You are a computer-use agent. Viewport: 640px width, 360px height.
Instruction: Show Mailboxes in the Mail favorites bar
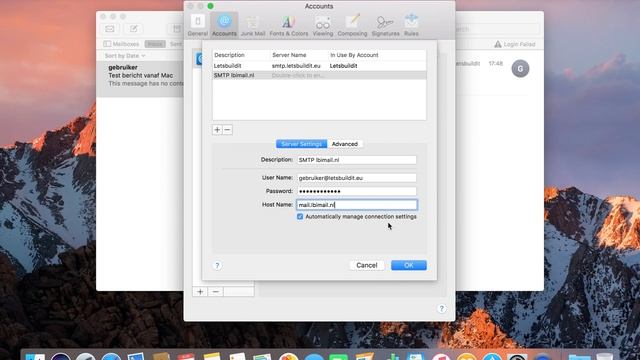tap(121, 44)
